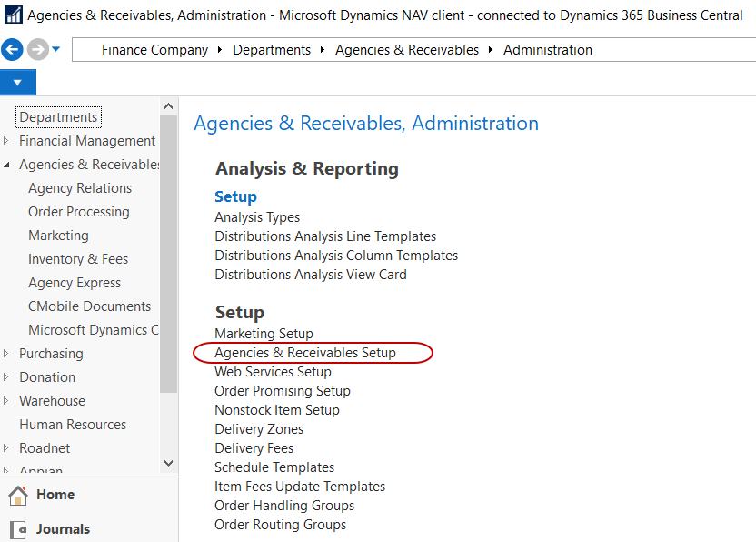
Task: Collapse the Agencies & Receivables tree node
Action: point(7,165)
